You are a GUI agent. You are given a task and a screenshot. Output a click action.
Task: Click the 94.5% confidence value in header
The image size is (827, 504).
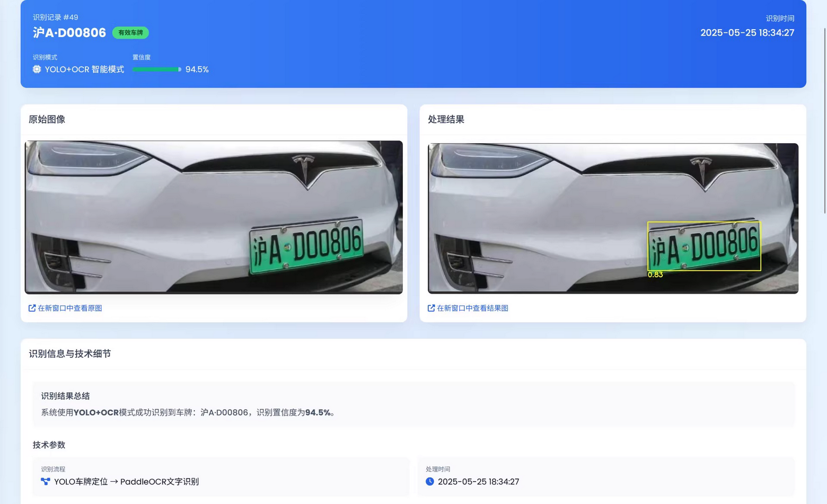pos(197,69)
